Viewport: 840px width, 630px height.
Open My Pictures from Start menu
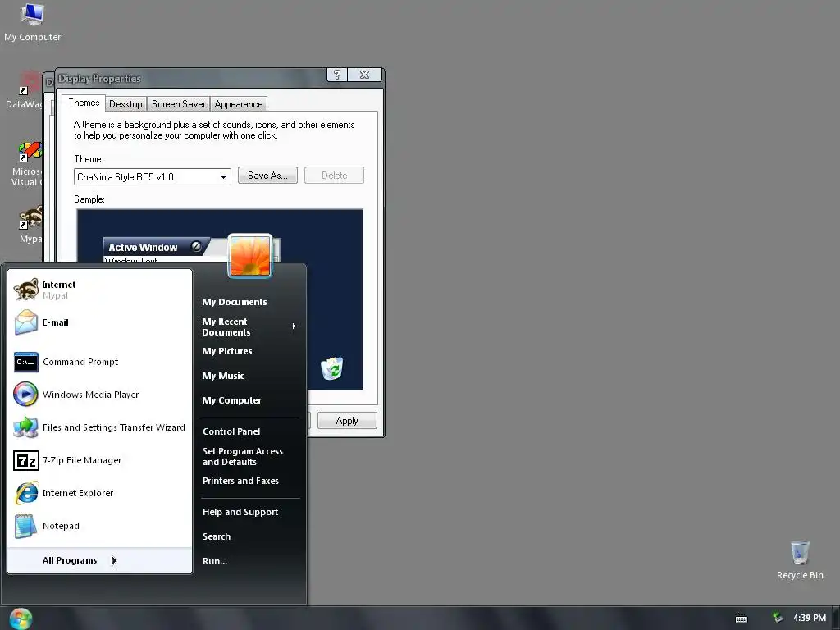coord(227,351)
